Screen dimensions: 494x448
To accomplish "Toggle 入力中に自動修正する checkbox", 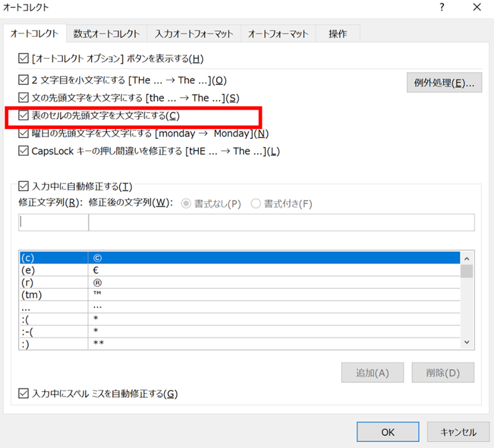I will [24, 186].
